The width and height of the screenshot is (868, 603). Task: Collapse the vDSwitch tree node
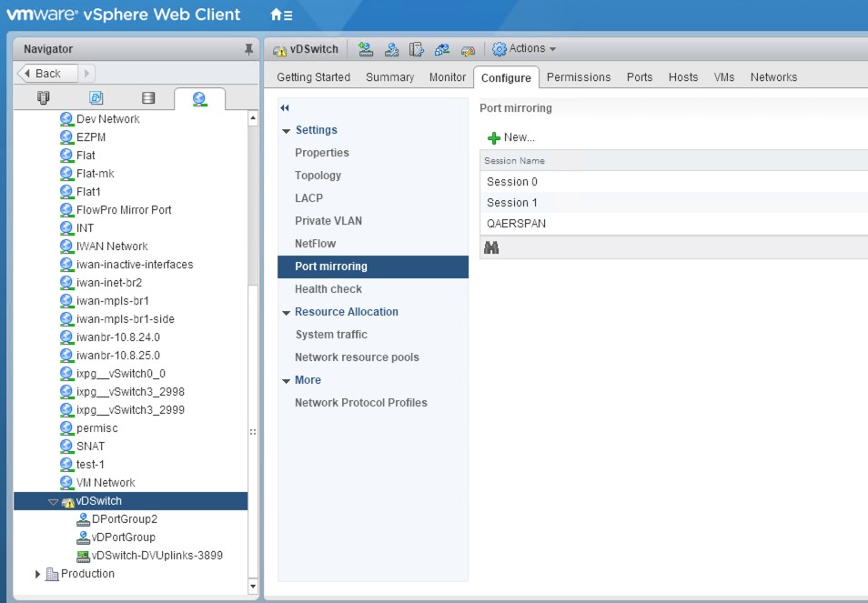point(53,502)
